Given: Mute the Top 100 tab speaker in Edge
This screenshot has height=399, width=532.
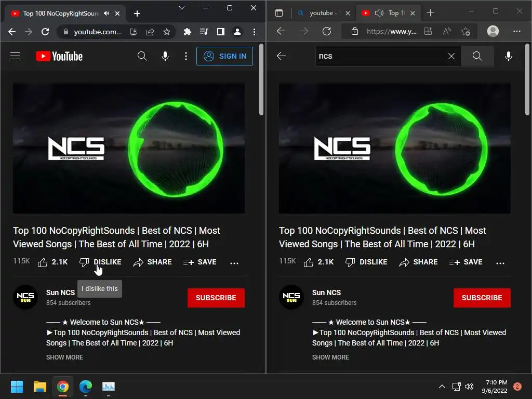Looking at the screenshot, I should coord(379,13).
